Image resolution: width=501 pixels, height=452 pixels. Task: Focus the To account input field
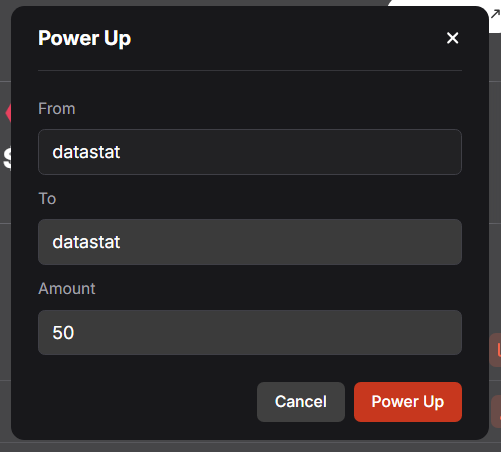click(x=250, y=242)
